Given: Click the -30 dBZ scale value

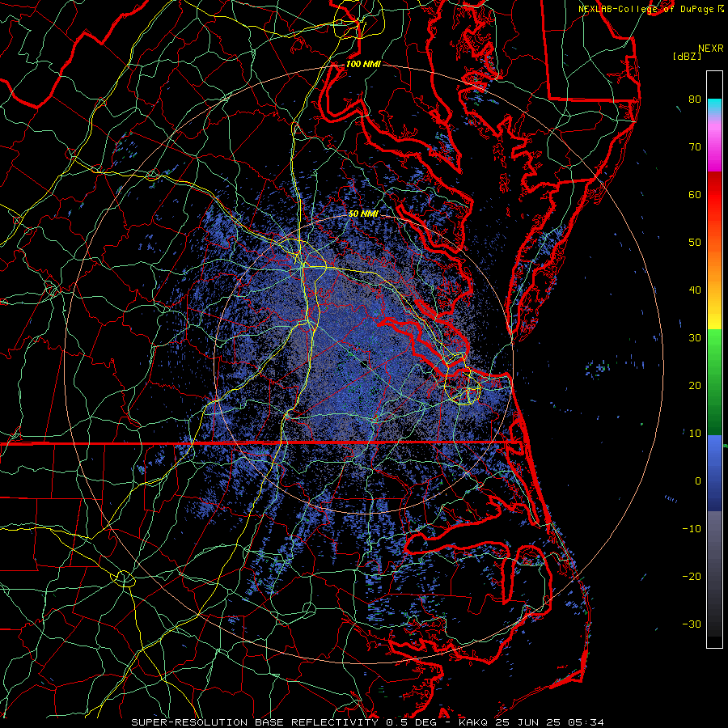Looking at the screenshot, I should (692, 624).
